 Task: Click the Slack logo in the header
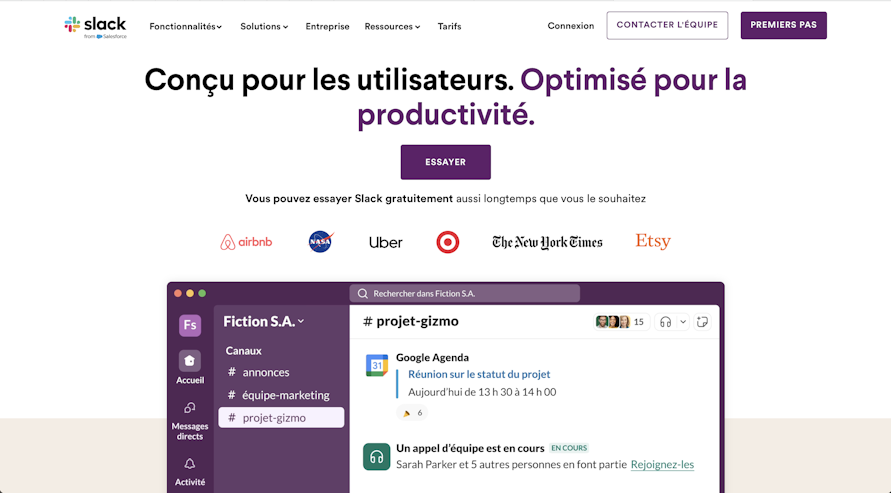(95, 27)
